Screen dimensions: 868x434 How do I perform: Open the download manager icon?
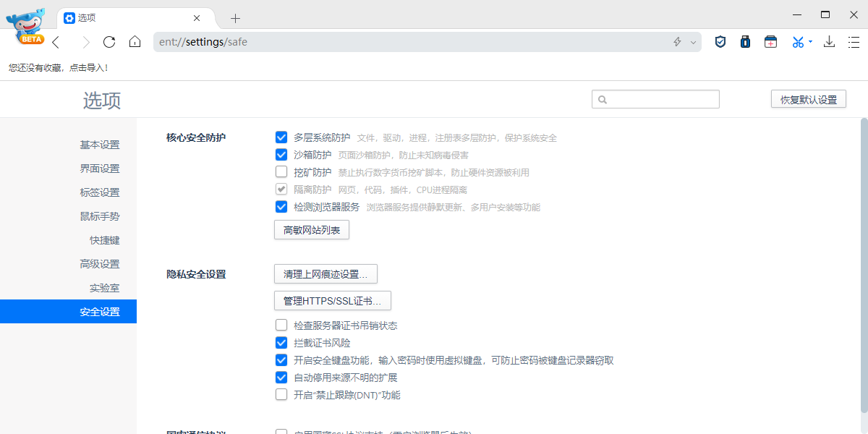829,42
